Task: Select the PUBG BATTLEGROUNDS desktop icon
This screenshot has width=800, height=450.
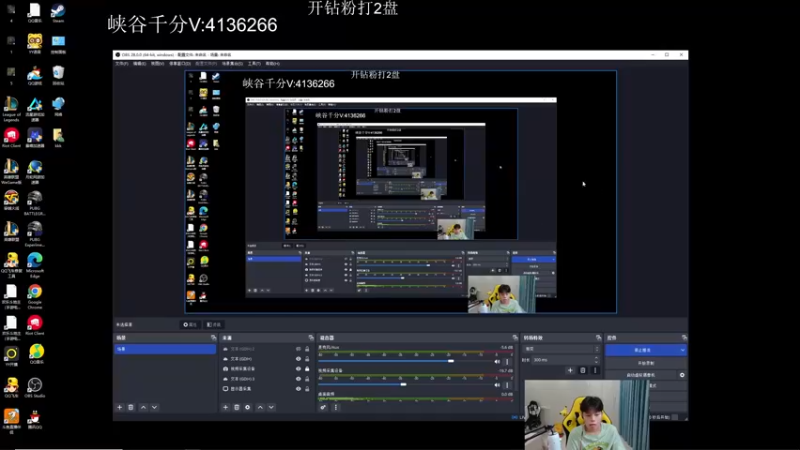Action: (35, 203)
